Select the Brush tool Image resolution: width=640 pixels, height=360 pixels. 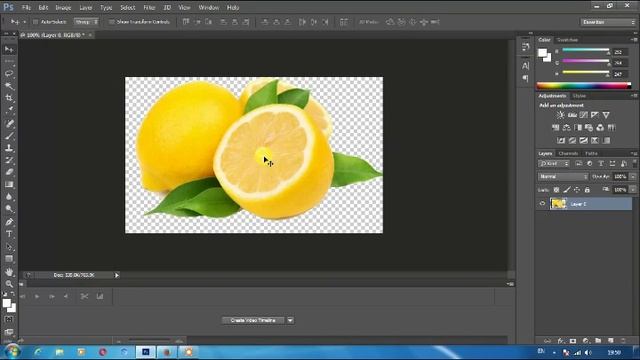9,136
